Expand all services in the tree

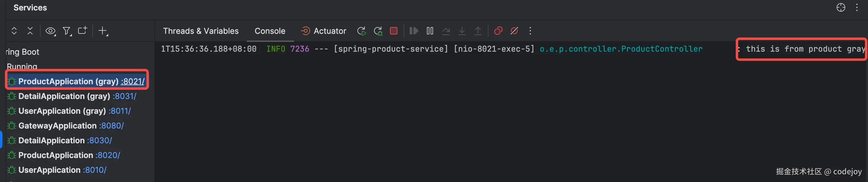coord(14,31)
